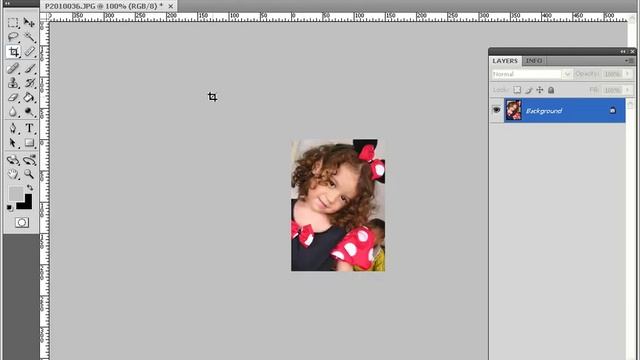Close the P2010036.JPG document tab
Image resolution: width=640 pixels, height=360 pixels.
tap(171, 6)
